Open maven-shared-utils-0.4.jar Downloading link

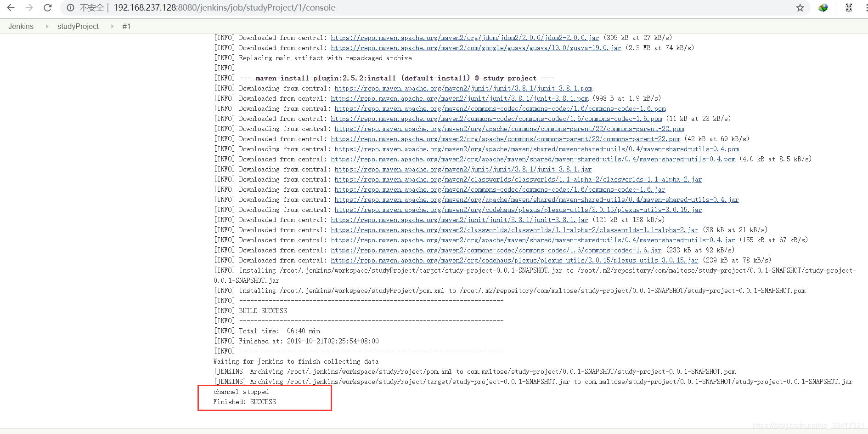pos(536,200)
